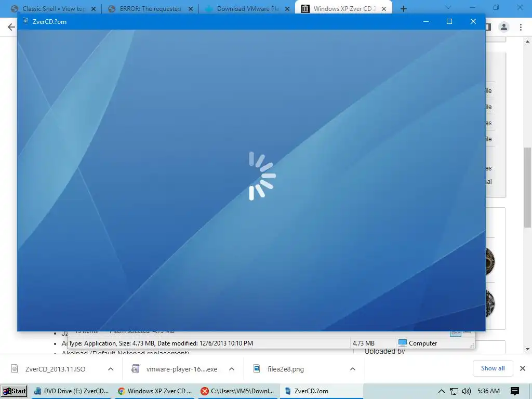The height and width of the screenshot is (399, 532).
Task: Switch to C:\Users\VM5\Downl... taskbar button
Action: click(237, 391)
